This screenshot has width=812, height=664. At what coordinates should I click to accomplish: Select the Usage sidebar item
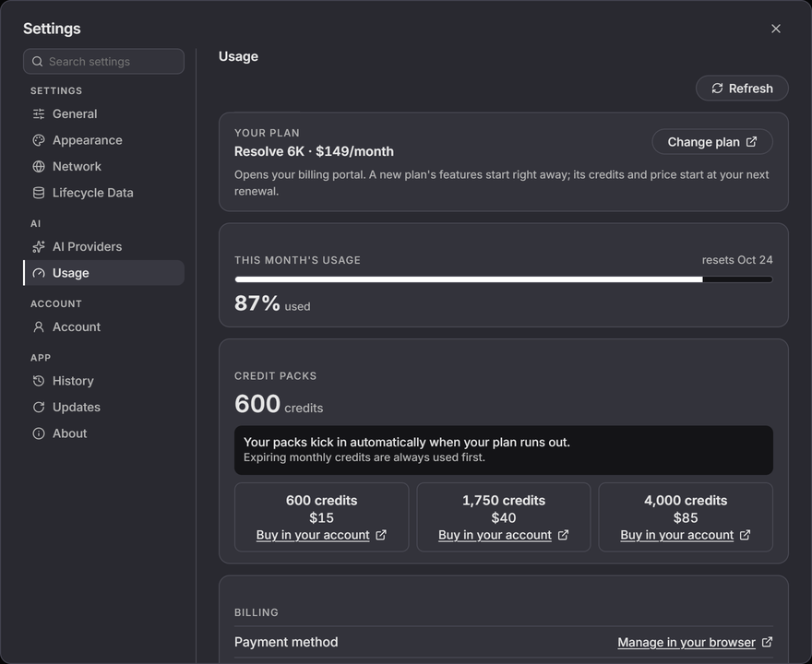103,273
